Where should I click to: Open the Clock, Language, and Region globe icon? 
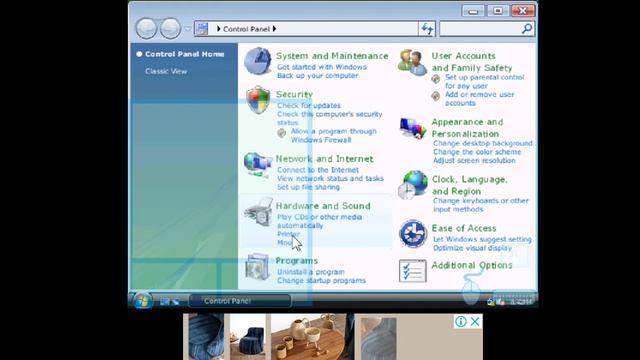[413, 185]
